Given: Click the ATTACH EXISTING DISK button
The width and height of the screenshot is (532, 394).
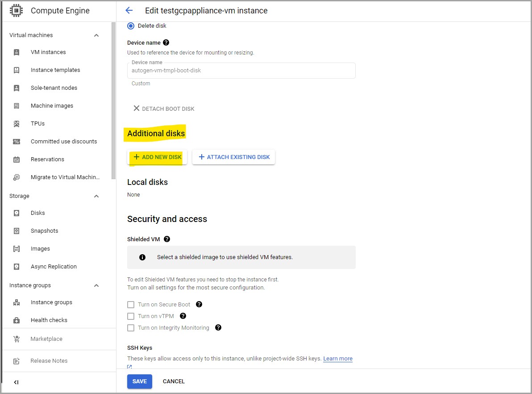Looking at the screenshot, I should [x=234, y=157].
